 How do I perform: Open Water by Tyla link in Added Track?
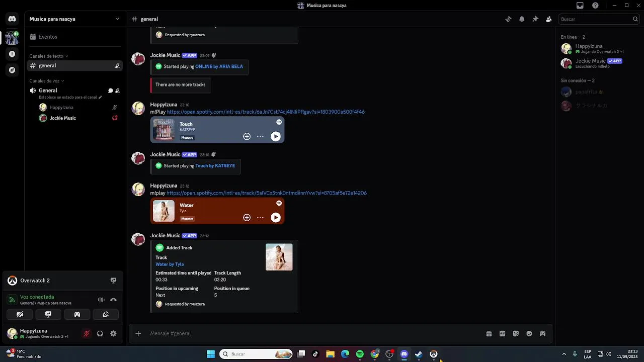click(170, 264)
